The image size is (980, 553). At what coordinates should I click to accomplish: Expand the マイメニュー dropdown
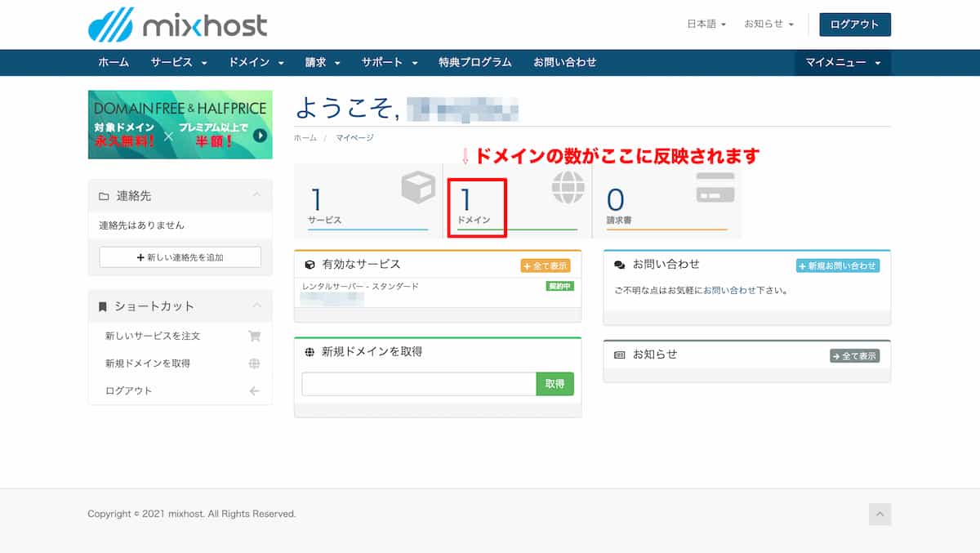tap(843, 62)
